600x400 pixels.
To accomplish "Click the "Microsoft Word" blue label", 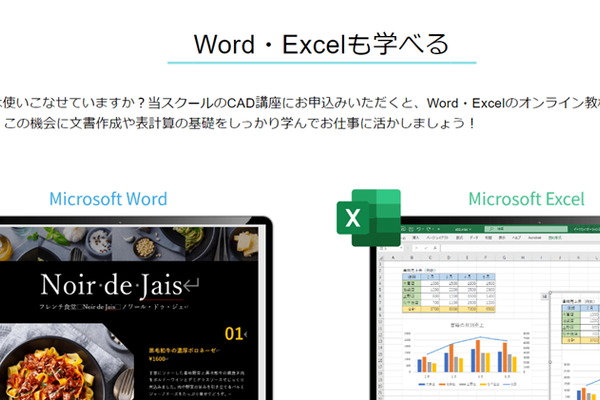I will [x=108, y=199].
